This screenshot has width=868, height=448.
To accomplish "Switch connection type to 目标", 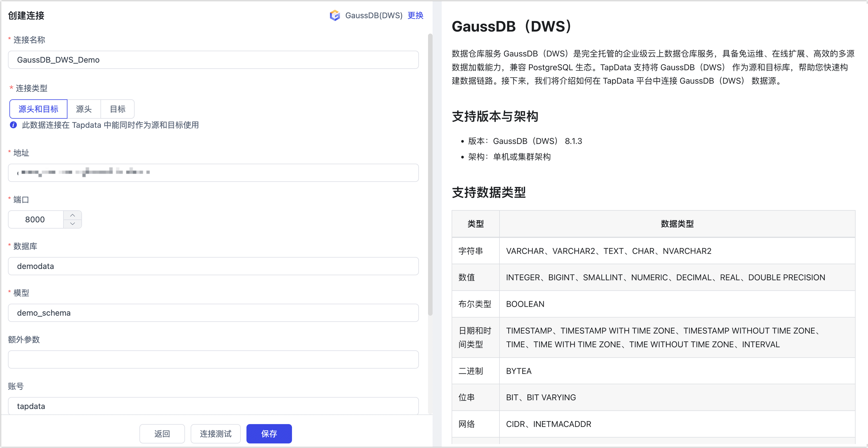I will pos(117,109).
